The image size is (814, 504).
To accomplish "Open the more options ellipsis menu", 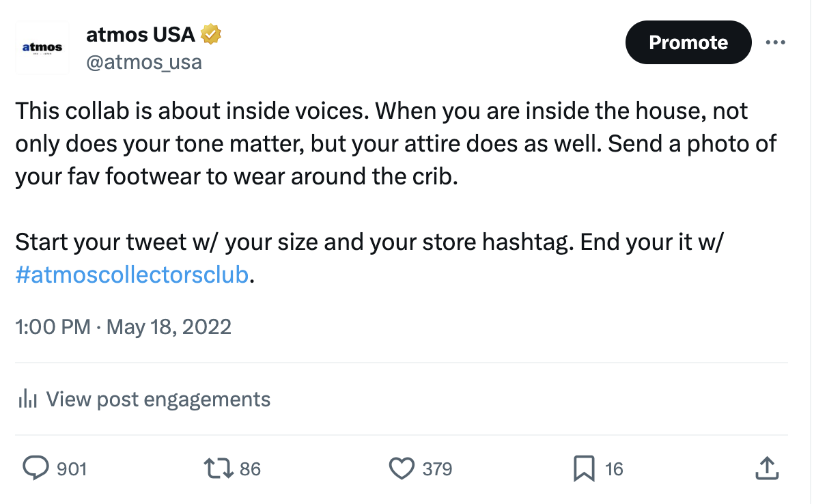I will (775, 42).
